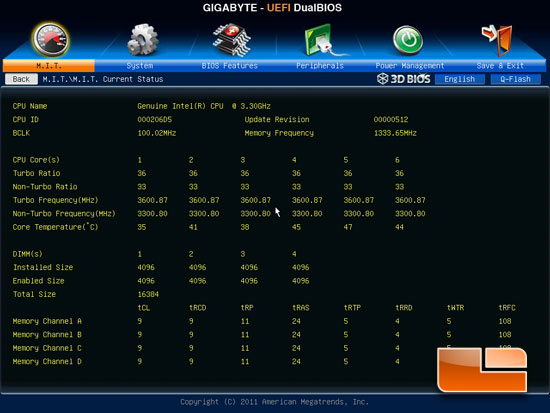The width and height of the screenshot is (550, 413).
Task: Select the total size value 16384
Action: [x=148, y=294]
